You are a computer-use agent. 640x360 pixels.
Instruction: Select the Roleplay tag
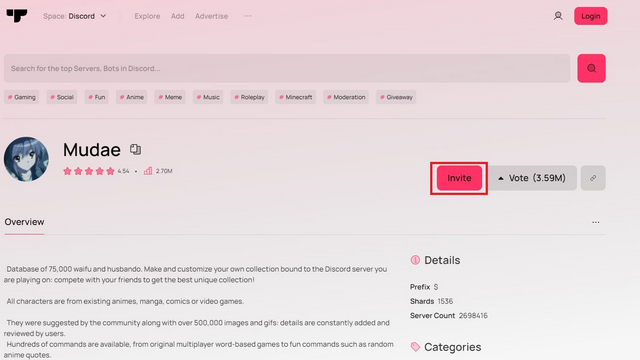(x=249, y=97)
